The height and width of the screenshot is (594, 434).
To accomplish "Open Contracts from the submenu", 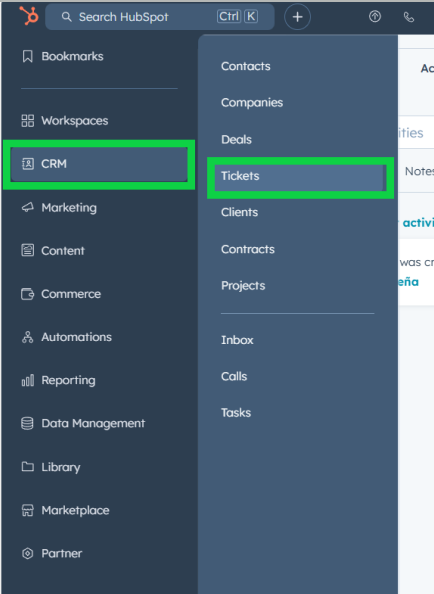I will [x=248, y=249].
